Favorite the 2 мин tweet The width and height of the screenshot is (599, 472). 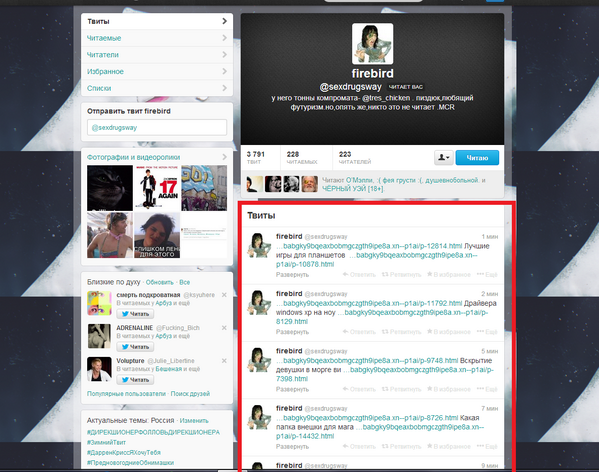[449, 332]
